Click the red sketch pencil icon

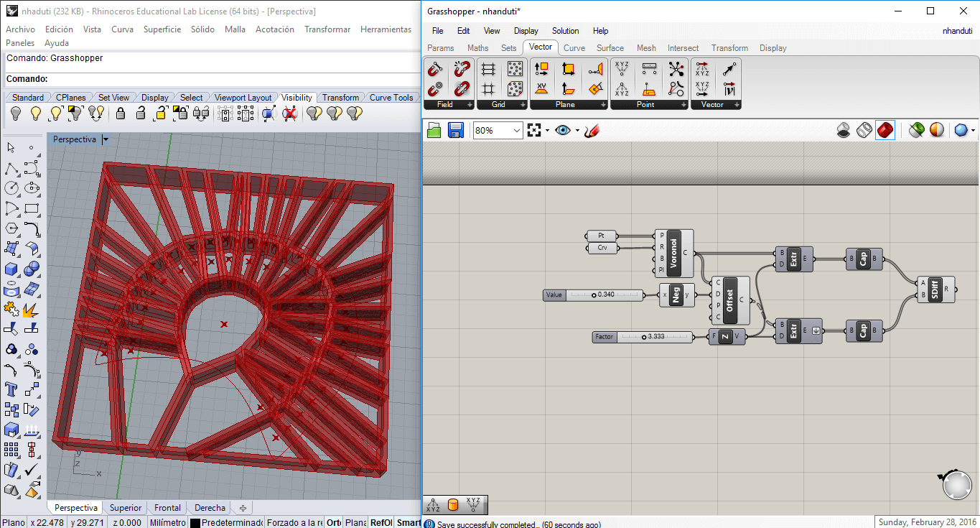point(592,130)
